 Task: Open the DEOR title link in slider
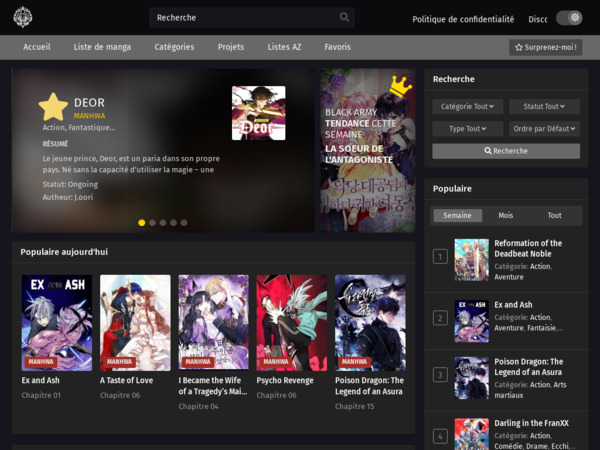tap(89, 103)
